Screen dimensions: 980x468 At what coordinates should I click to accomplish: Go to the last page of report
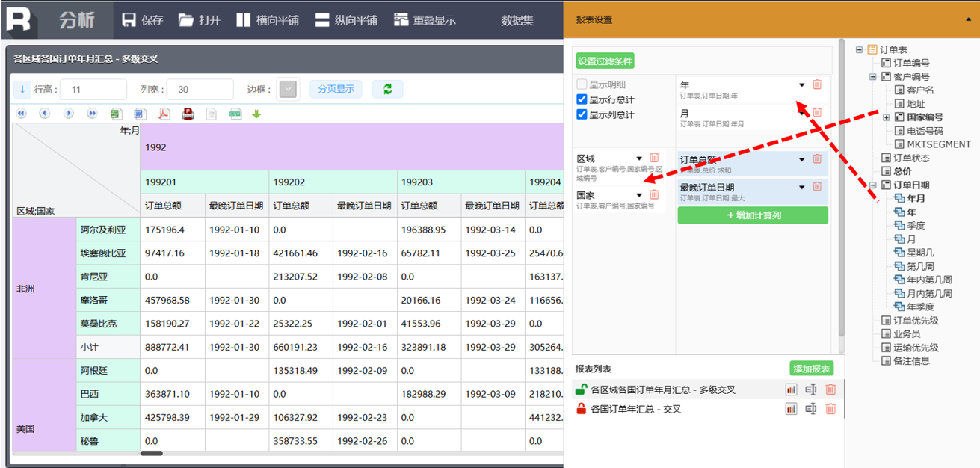tap(92, 114)
